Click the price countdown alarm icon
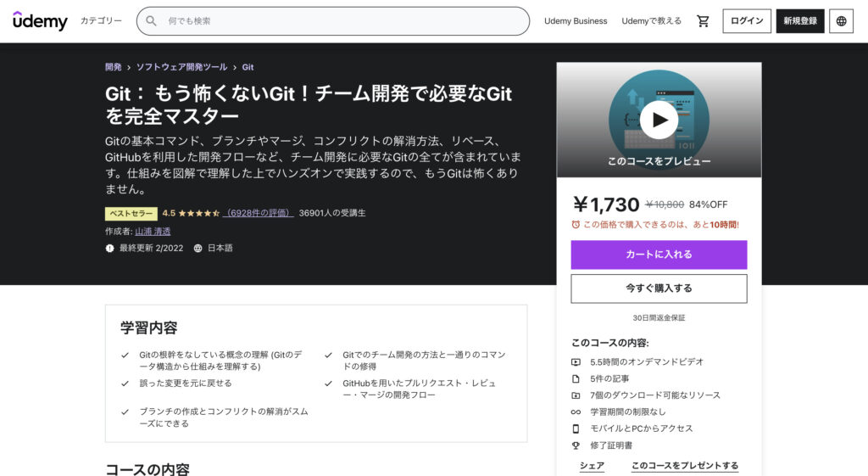Image resolution: width=868 pixels, height=476 pixels. pyautogui.click(x=576, y=224)
